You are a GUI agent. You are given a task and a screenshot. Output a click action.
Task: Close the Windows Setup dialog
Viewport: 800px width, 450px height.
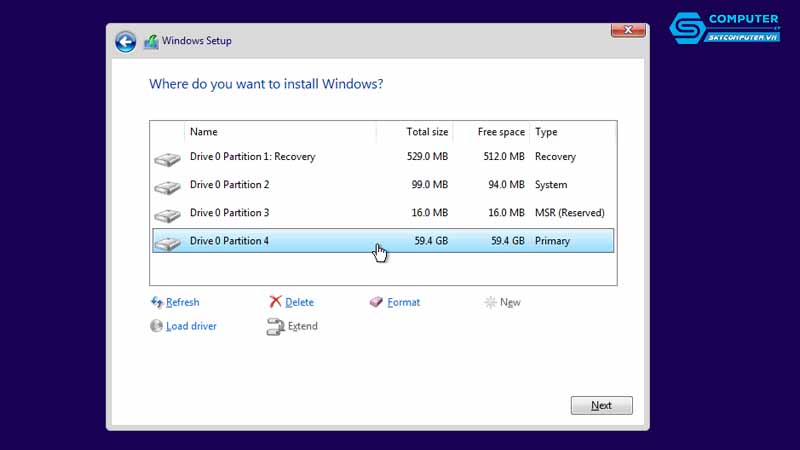click(x=627, y=31)
